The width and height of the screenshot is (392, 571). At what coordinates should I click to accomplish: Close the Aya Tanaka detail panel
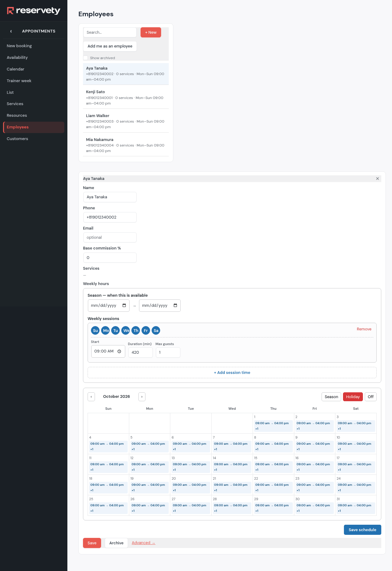(377, 179)
